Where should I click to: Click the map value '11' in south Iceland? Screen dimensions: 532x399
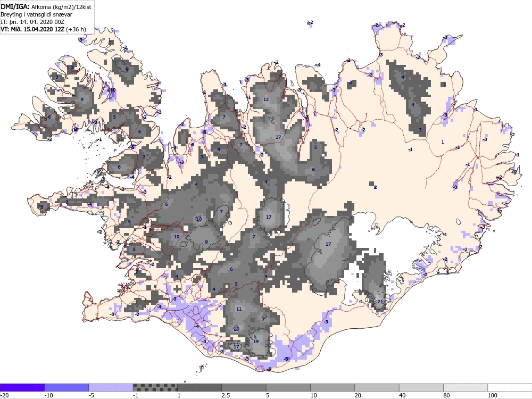[x=239, y=309]
